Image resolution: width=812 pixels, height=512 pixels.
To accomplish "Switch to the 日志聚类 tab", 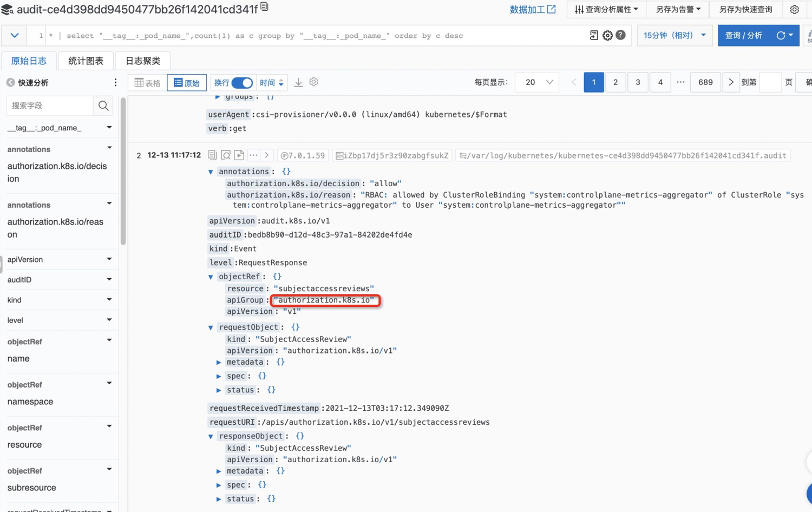I will point(143,61).
